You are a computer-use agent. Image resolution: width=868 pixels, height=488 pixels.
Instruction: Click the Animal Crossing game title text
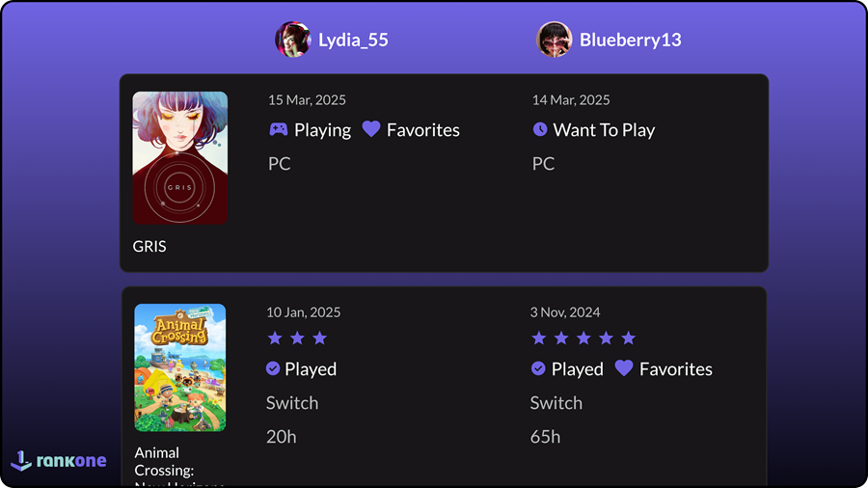pos(157,460)
